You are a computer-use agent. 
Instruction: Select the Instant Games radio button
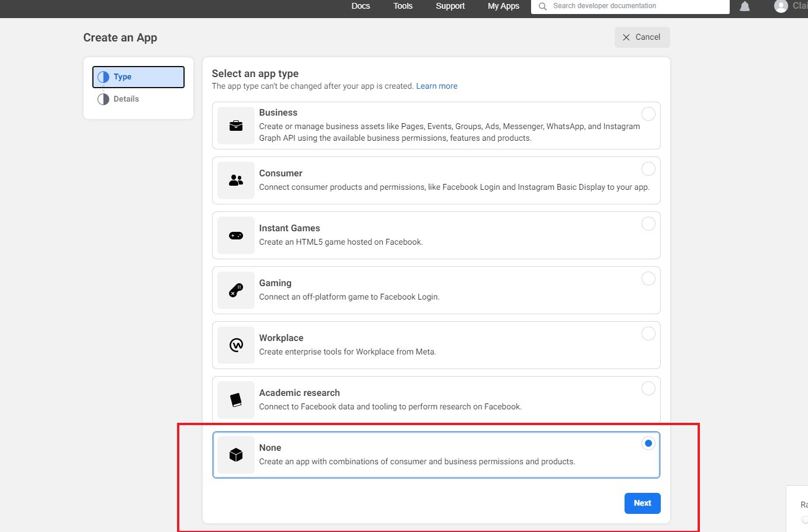649,224
